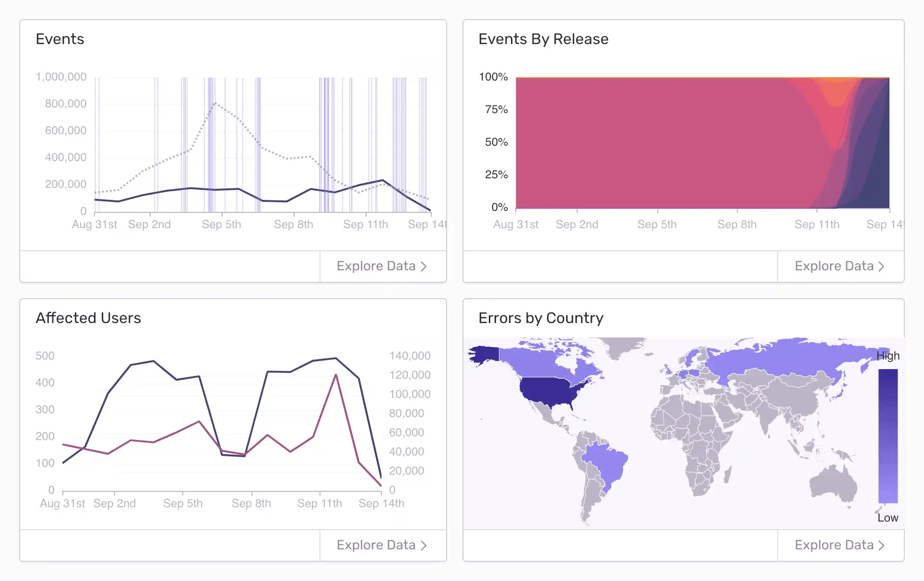Click chevron arrow in Errors by Country footer
924x581 pixels.
coord(881,546)
